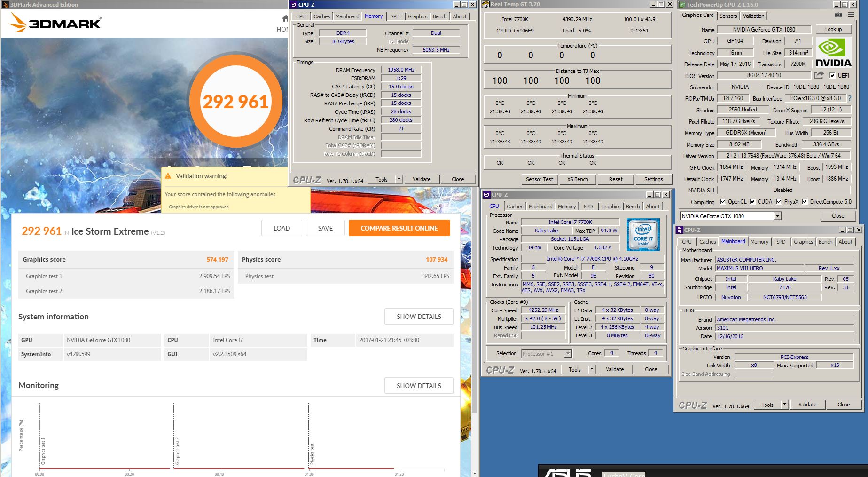Click XS Bench in Real Temp

point(578,179)
